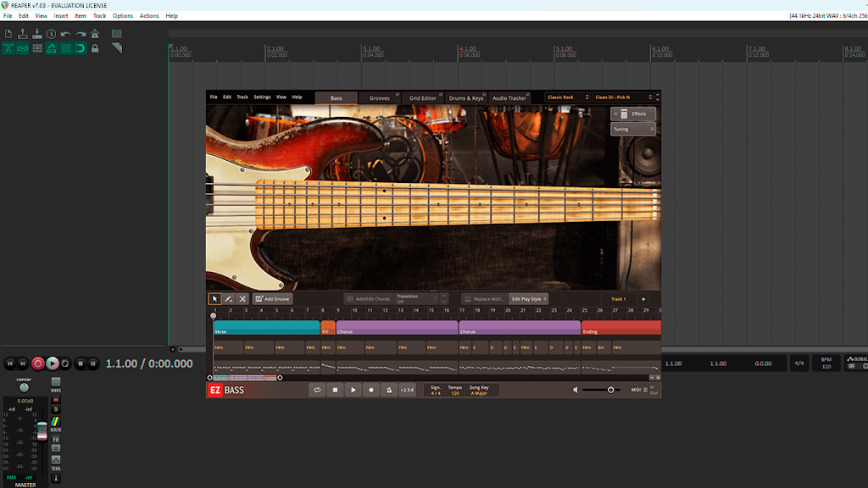Select the teal Verse song block
This screenshot has width=868, height=488.
click(x=267, y=328)
